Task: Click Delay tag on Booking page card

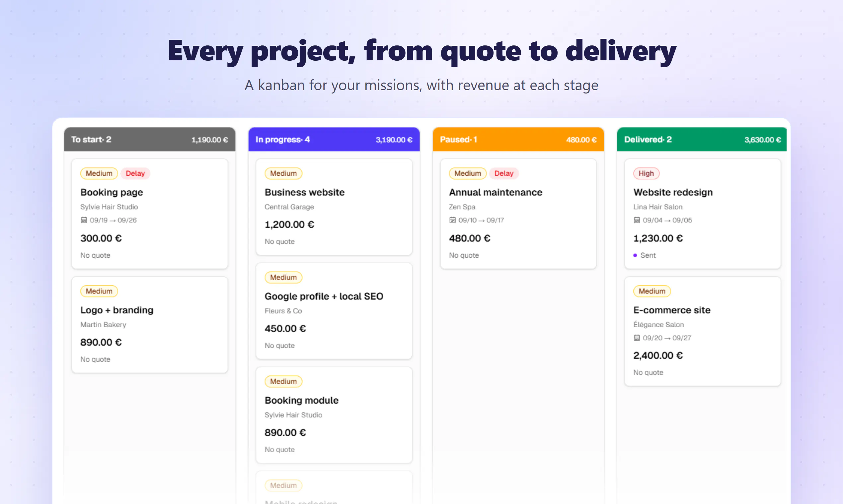Action: pos(135,173)
